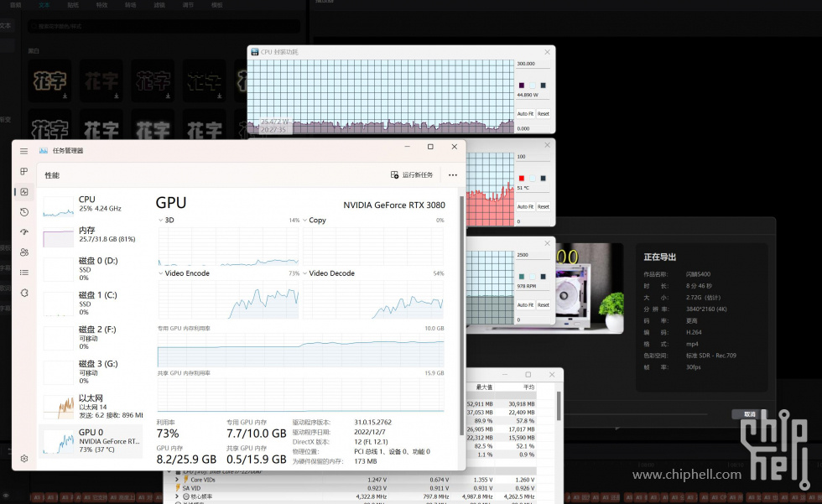Viewport: 822px width, 504px height.
Task: Switch to the 模板 templates tab
Action: point(216,5)
